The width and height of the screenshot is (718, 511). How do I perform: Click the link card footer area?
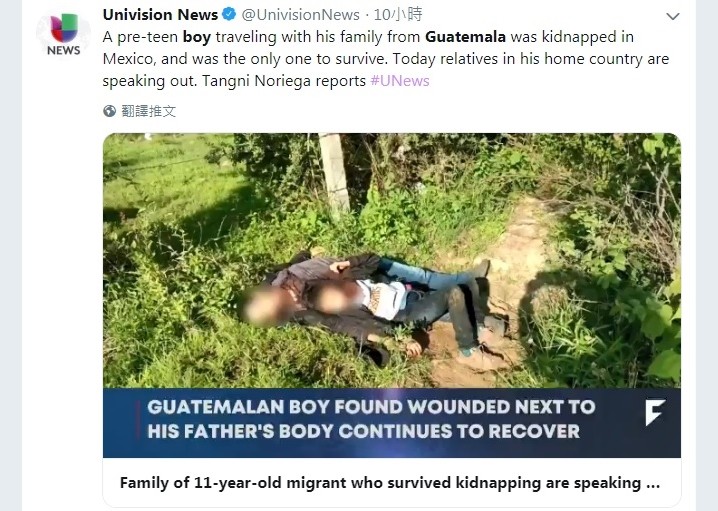[392, 483]
